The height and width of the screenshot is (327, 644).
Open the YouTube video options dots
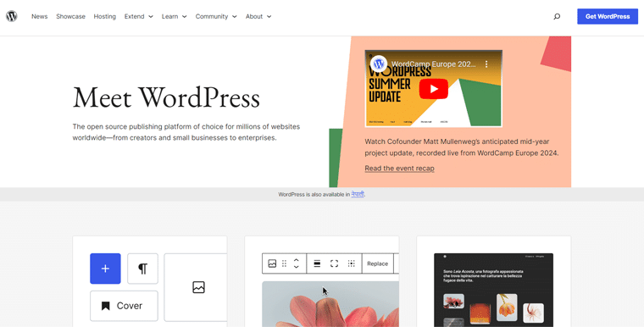tap(486, 64)
